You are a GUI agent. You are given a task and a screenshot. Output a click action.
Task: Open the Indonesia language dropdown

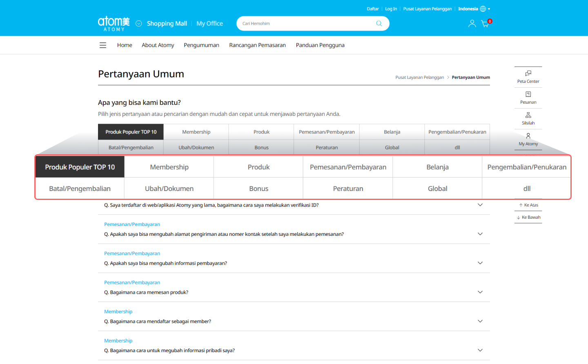(x=474, y=9)
